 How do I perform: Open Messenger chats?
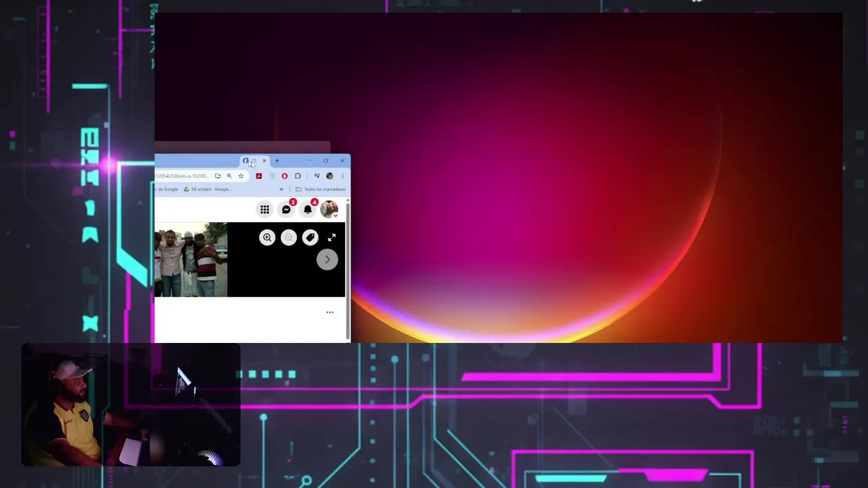[x=286, y=209]
